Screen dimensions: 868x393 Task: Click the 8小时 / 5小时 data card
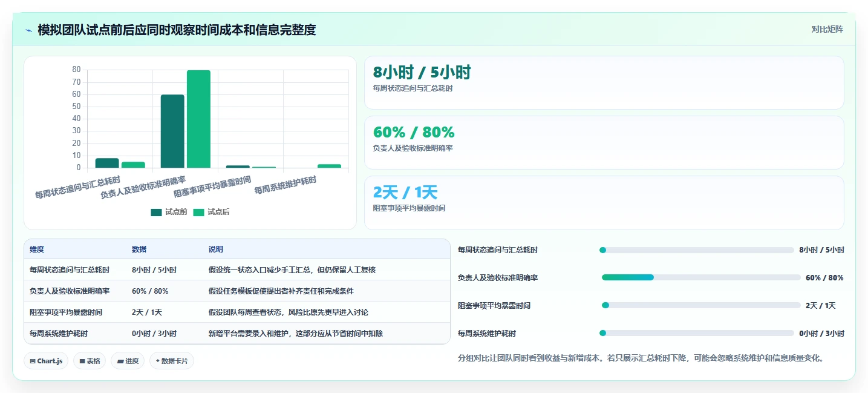coord(604,82)
